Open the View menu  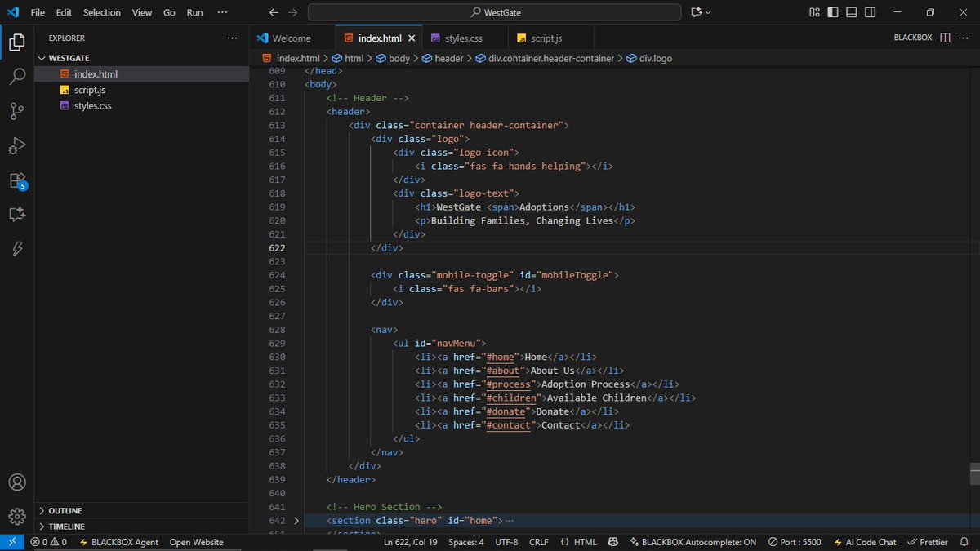pyautogui.click(x=142, y=12)
